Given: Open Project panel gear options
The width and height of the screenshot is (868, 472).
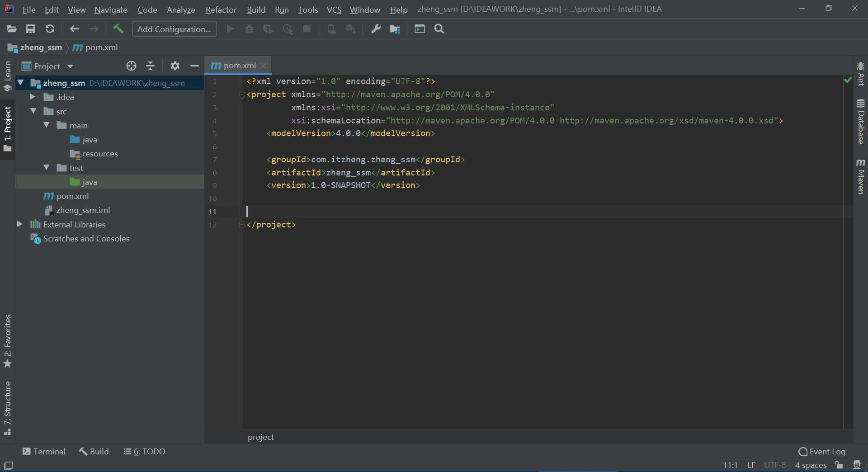Looking at the screenshot, I should point(175,66).
